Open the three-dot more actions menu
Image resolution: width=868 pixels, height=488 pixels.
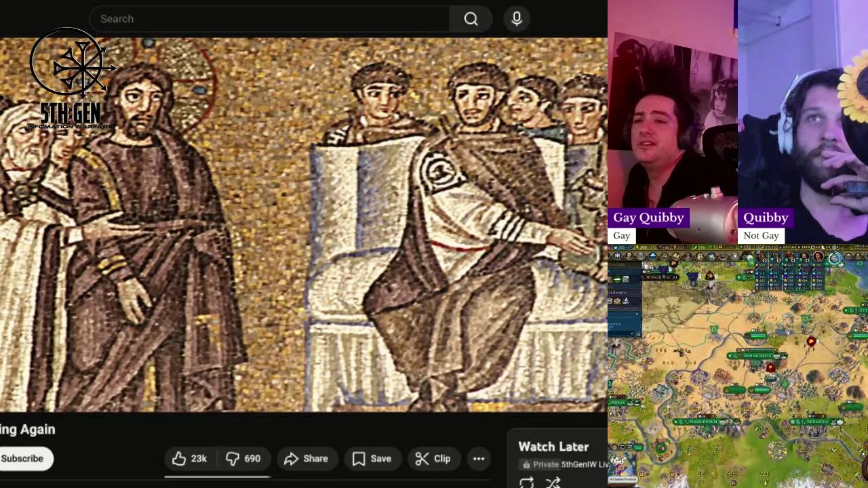point(479,459)
